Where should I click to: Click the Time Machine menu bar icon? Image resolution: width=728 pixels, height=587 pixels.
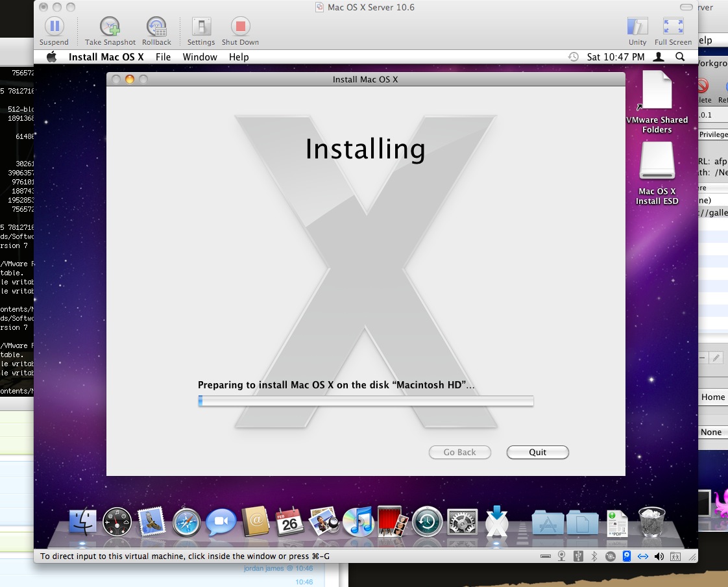pyautogui.click(x=574, y=56)
